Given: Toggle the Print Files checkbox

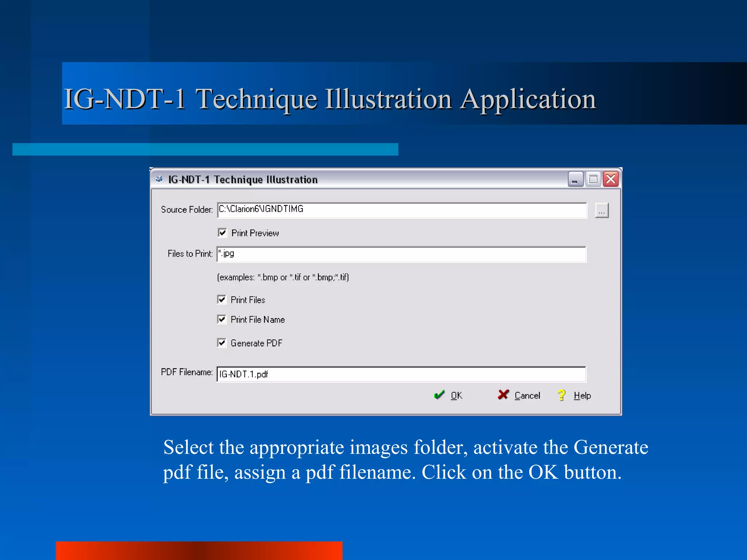Looking at the screenshot, I should coord(222,300).
